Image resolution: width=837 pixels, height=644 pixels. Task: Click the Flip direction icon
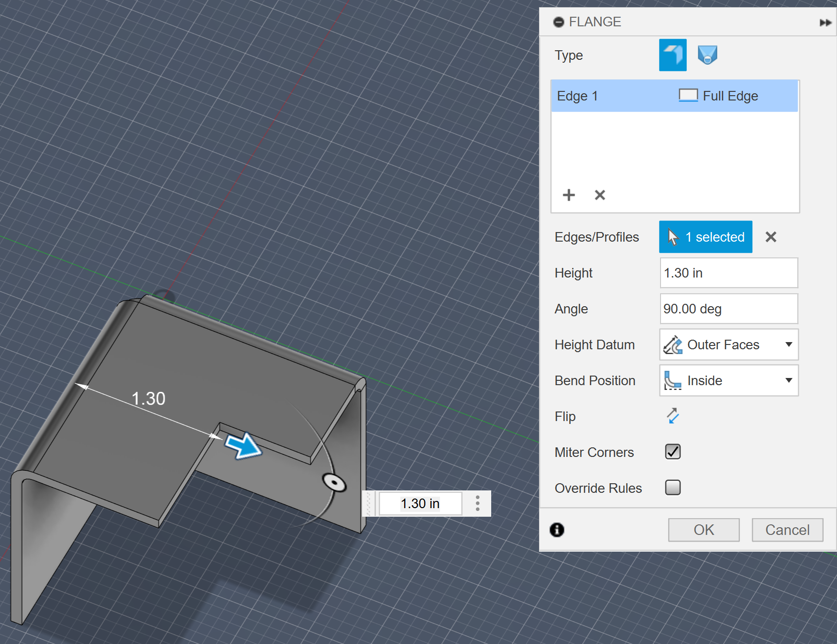[672, 416]
